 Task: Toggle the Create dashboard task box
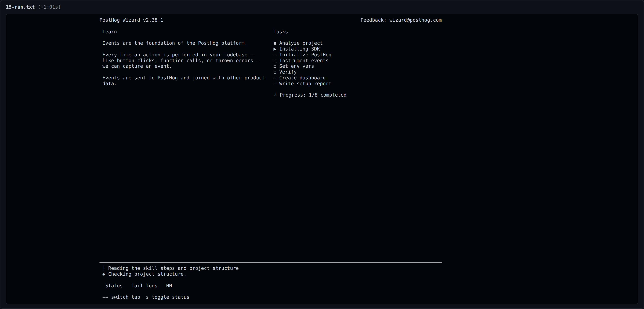[x=275, y=78]
